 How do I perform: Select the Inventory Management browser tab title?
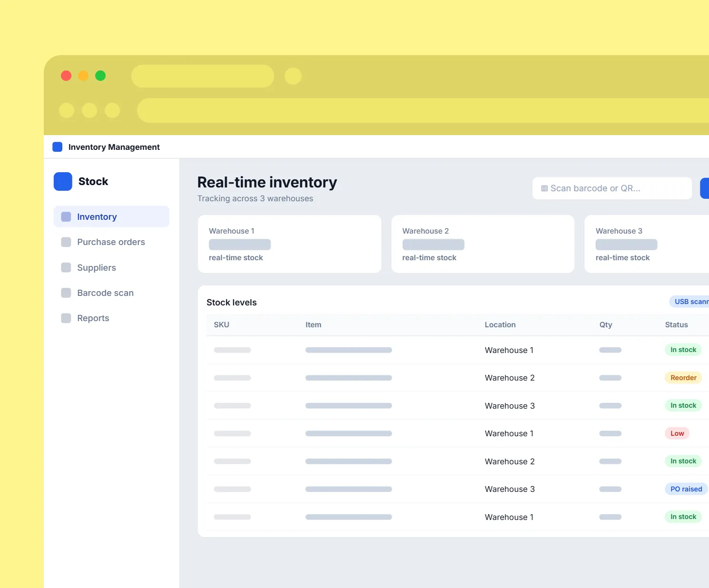point(114,147)
